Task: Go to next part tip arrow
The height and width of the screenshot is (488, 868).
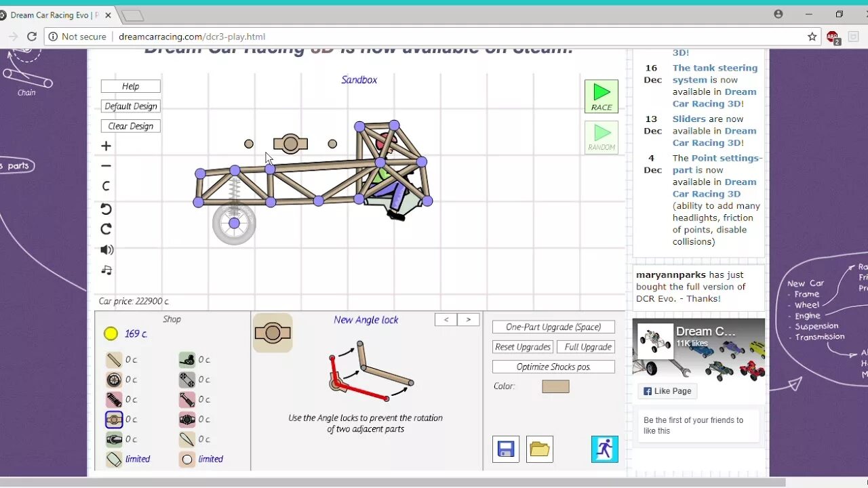Action: pos(469,319)
